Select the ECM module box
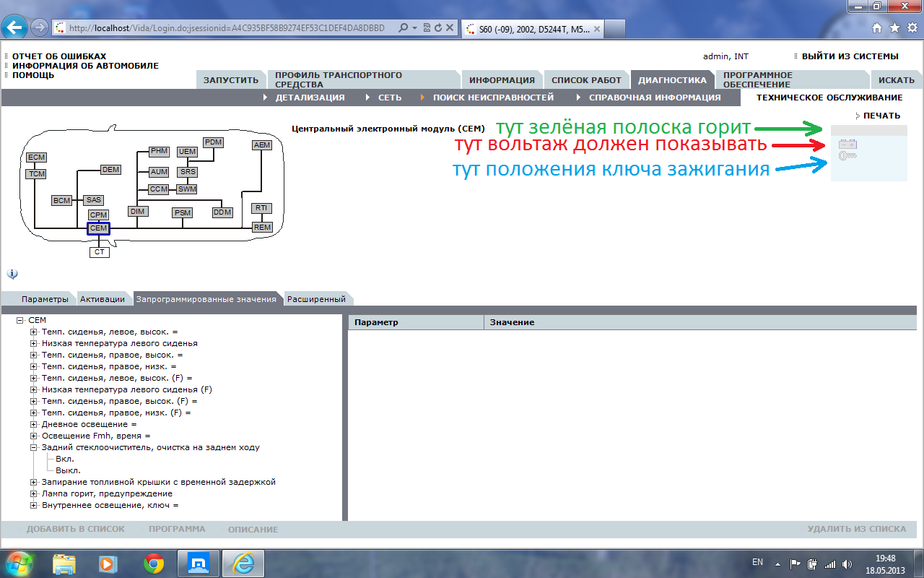This screenshot has width=924, height=578. coord(36,158)
